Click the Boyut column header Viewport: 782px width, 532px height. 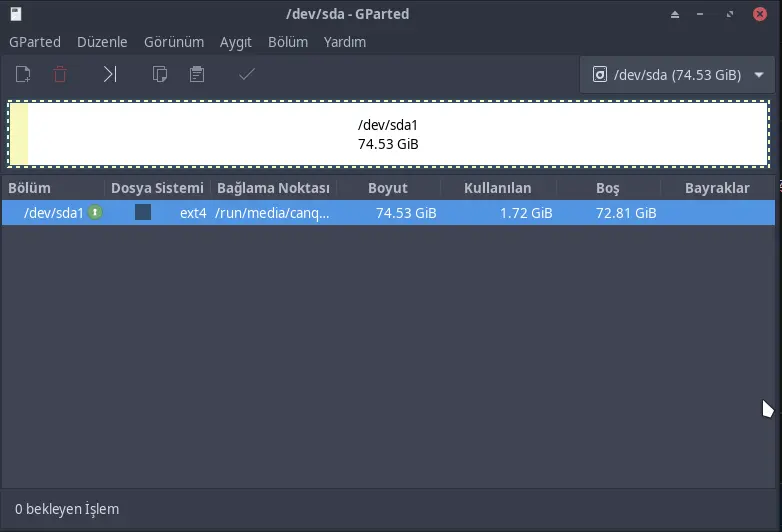(388, 188)
